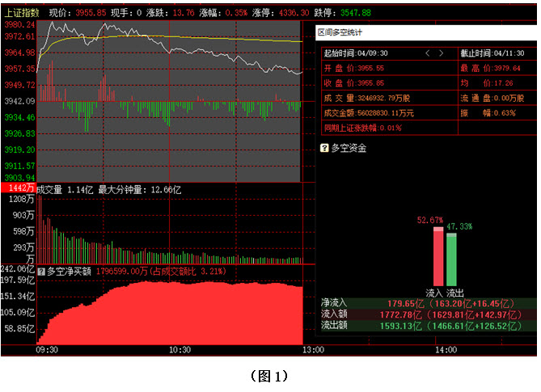Click the 净流入 summary row
The width and height of the screenshot is (541, 392).
(428, 303)
